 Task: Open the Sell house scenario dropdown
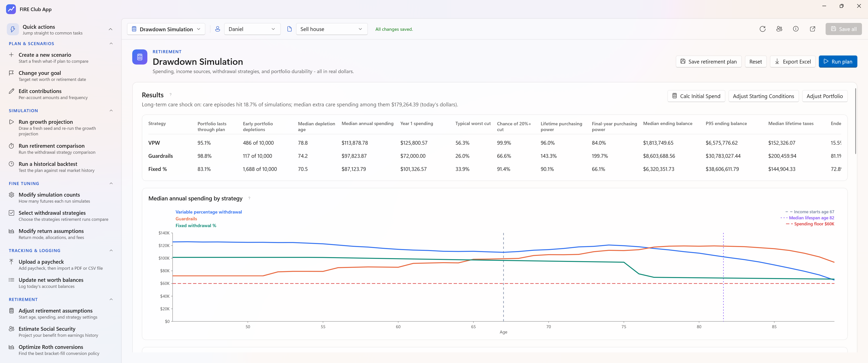point(332,29)
